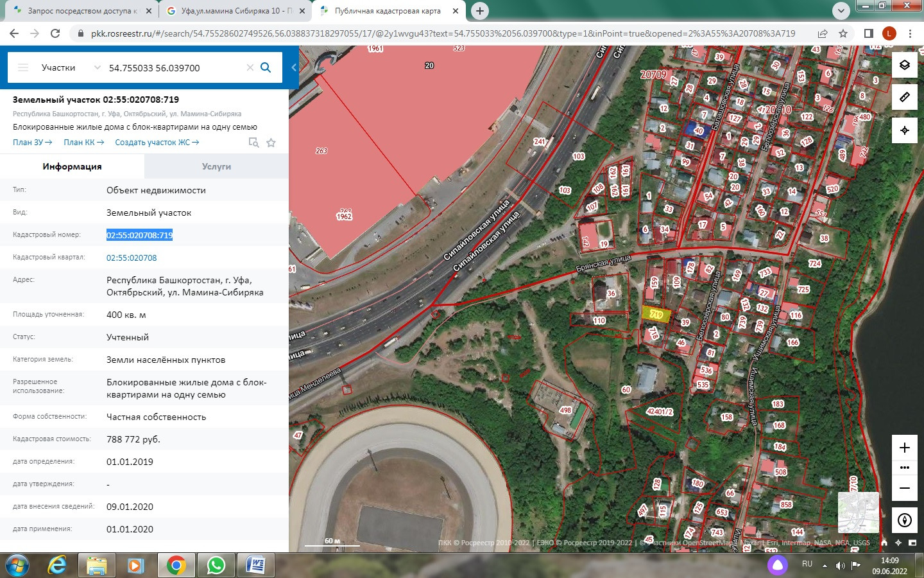This screenshot has width=924, height=578.
Task: Open the three-dots zoom options
Action: [904, 468]
